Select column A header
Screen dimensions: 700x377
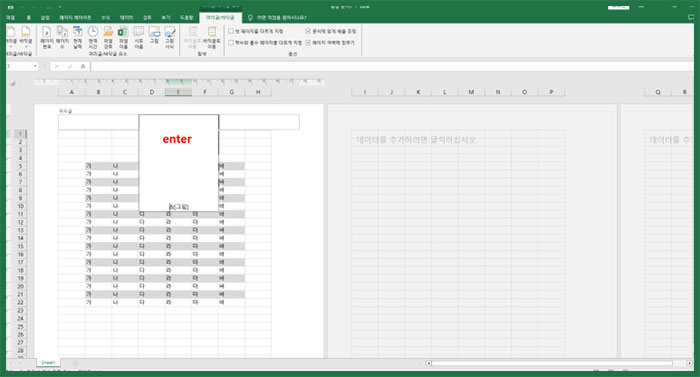pyautogui.click(x=71, y=92)
